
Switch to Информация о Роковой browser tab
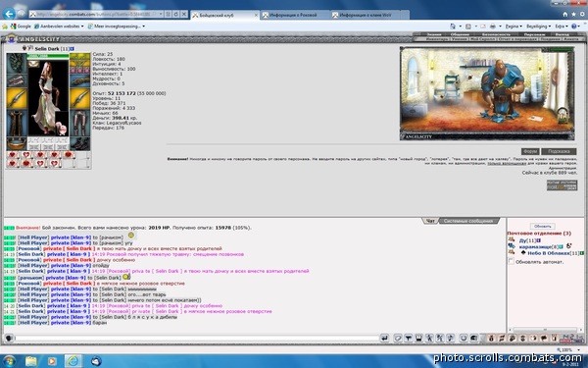click(293, 15)
